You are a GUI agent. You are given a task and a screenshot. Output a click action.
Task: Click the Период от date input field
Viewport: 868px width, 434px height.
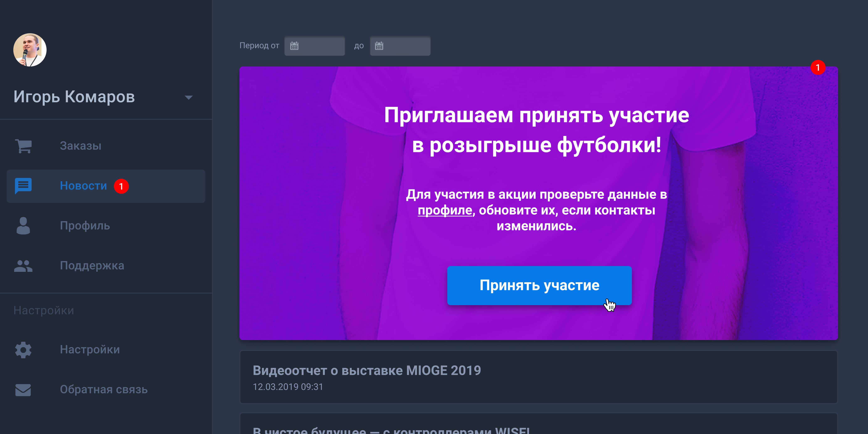[314, 46]
